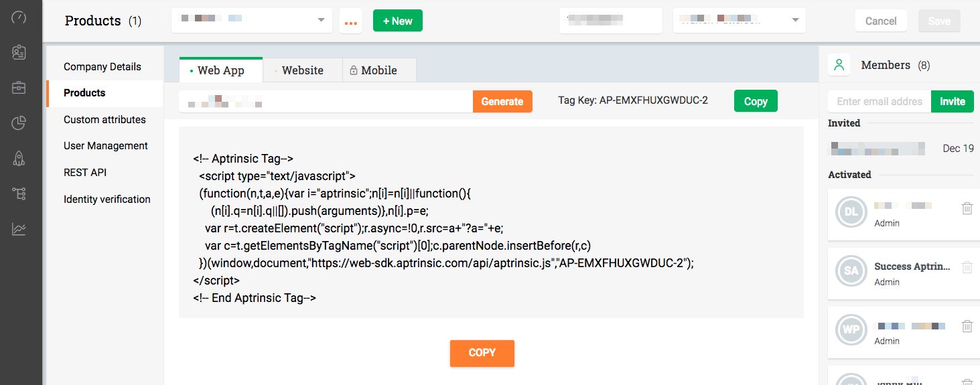Open the blurred user dropdown in header
Viewport: 980px width, 385px height.
click(x=740, y=20)
